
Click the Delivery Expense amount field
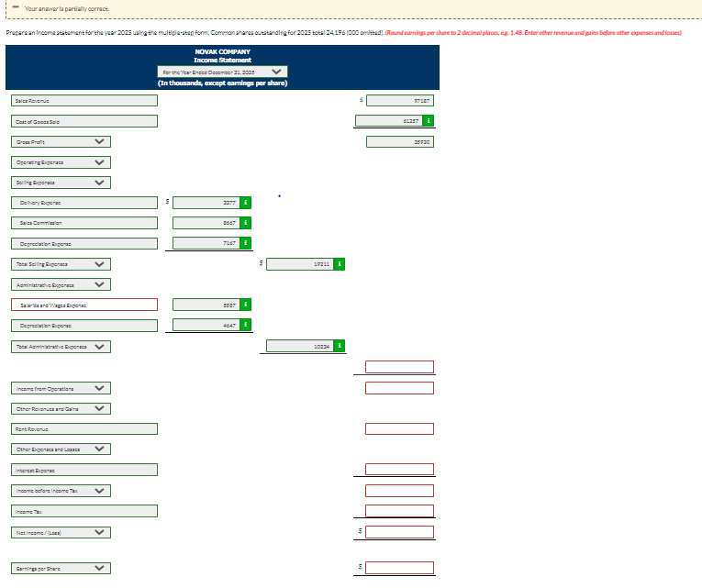206,203
